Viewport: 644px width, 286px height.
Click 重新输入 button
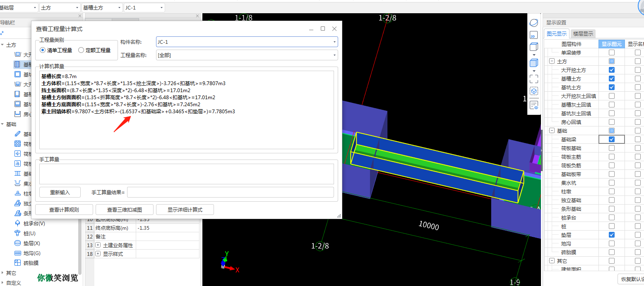[60, 193]
